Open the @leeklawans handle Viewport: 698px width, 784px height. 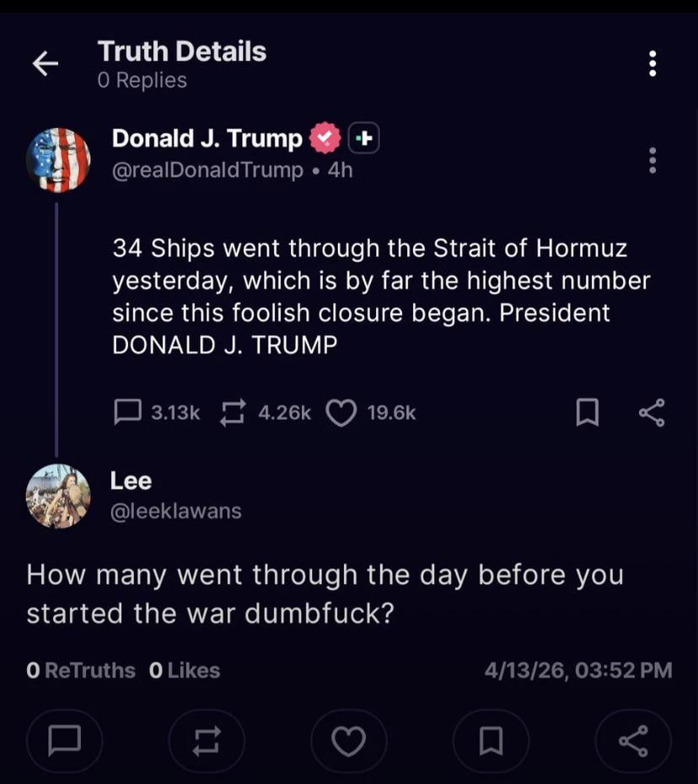(175, 511)
